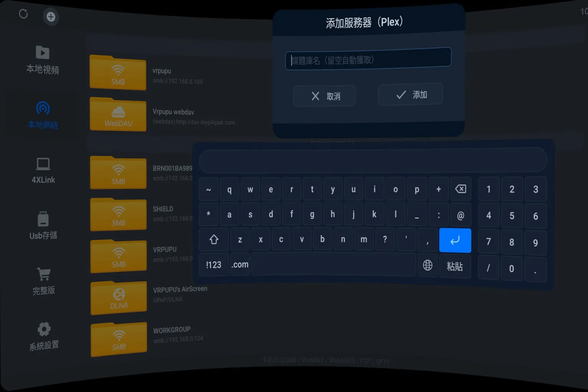
Task: Select the 本地網絡 local network section
Action: [42, 115]
